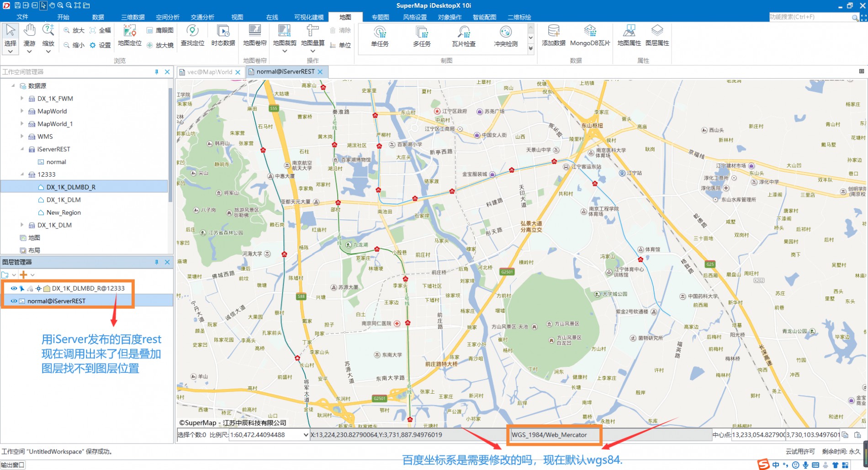
Task: Run 冲突检测 conflict detection
Action: click(506, 37)
